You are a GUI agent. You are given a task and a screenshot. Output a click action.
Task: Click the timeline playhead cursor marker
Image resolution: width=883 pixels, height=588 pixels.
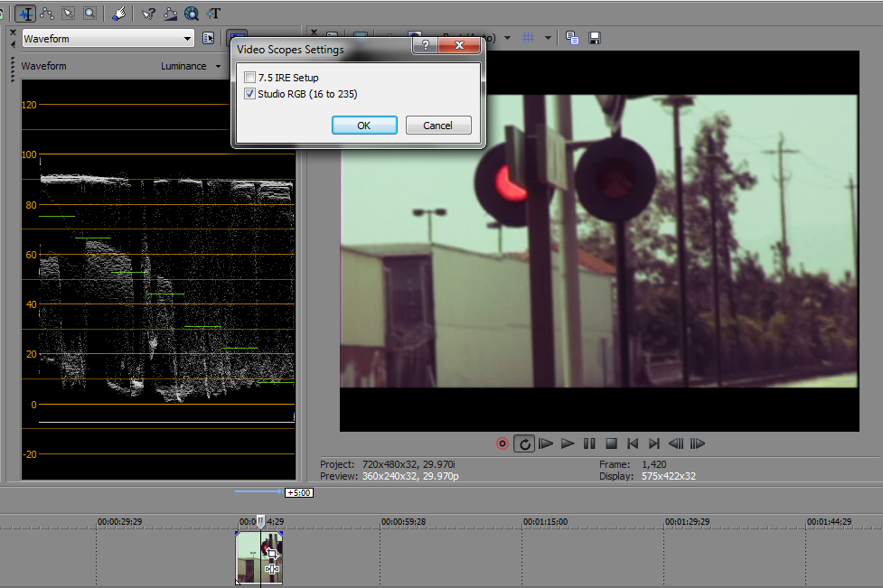pos(260,521)
